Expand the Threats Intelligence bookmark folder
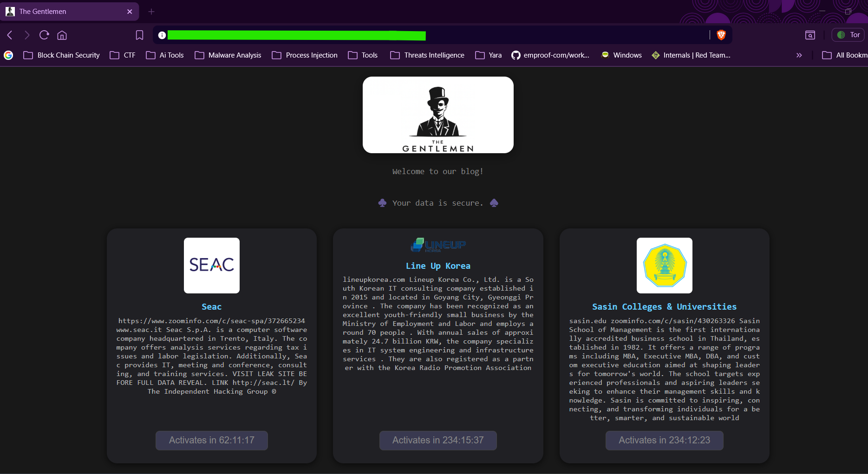 (427, 55)
